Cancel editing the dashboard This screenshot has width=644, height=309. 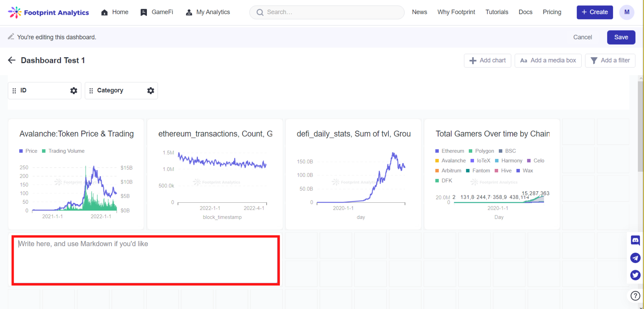pos(582,37)
